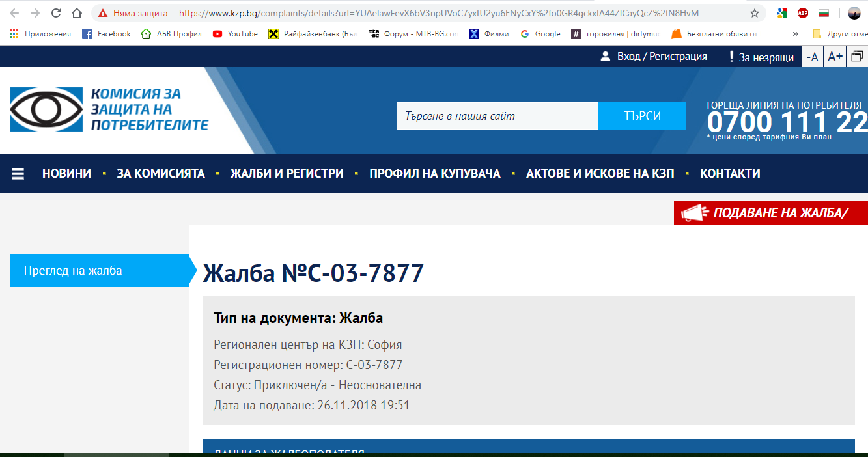Decrease font size with -A button
The height and width of the screenshot is (457, 868).
tap(812, 57)
